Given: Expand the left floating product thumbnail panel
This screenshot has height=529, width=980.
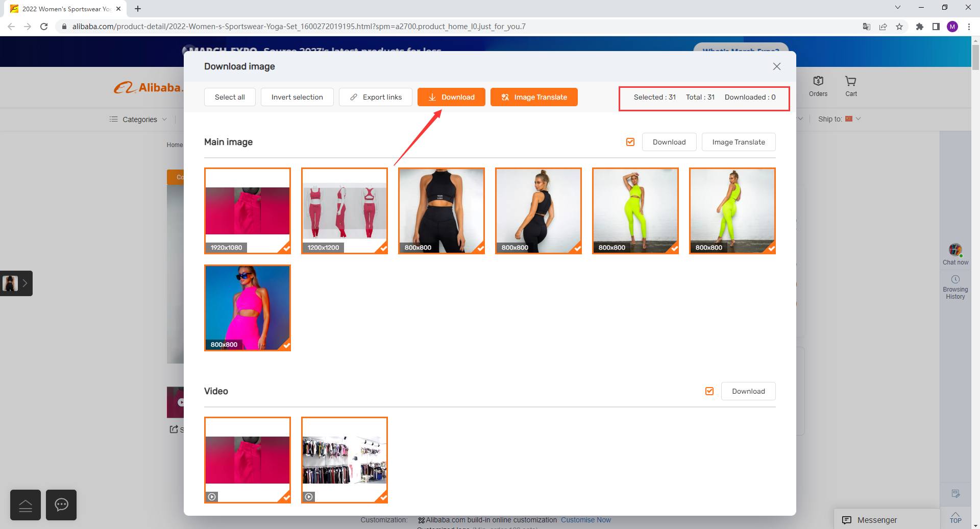Looking at the screenshot, I should click(16, 283).
